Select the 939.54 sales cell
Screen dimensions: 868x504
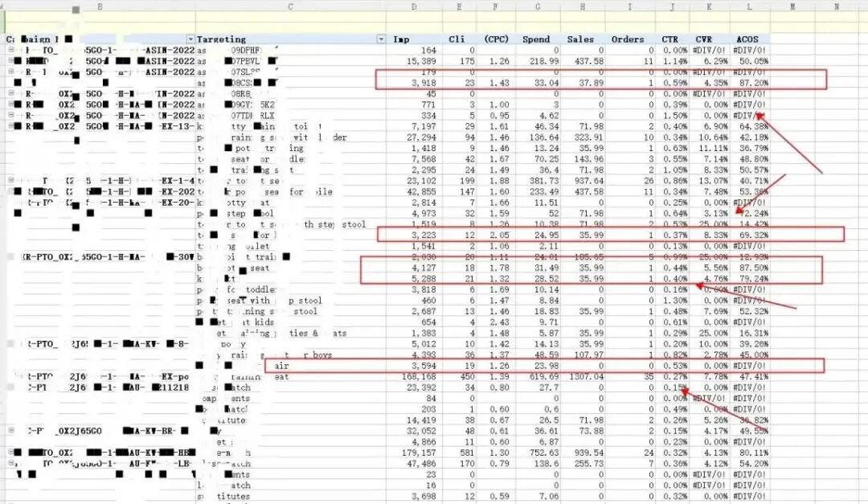click(x=588, y=453)
